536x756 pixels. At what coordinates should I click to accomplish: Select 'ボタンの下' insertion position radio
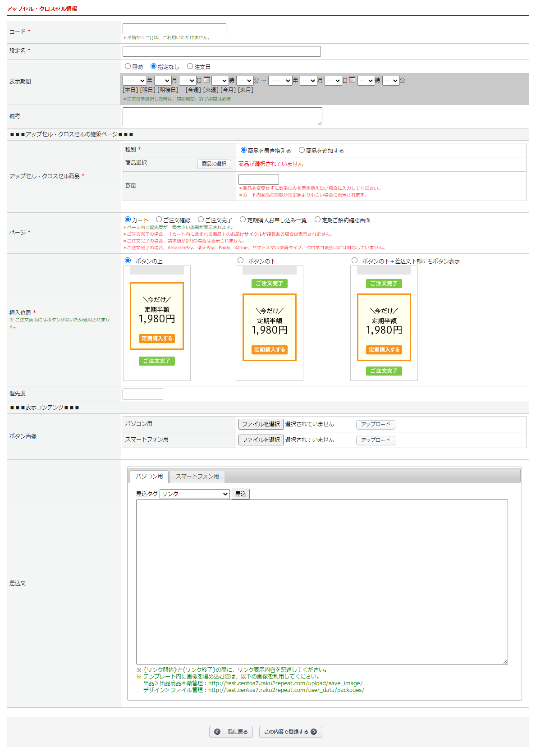pyautogui.click(x=241, y=261)
